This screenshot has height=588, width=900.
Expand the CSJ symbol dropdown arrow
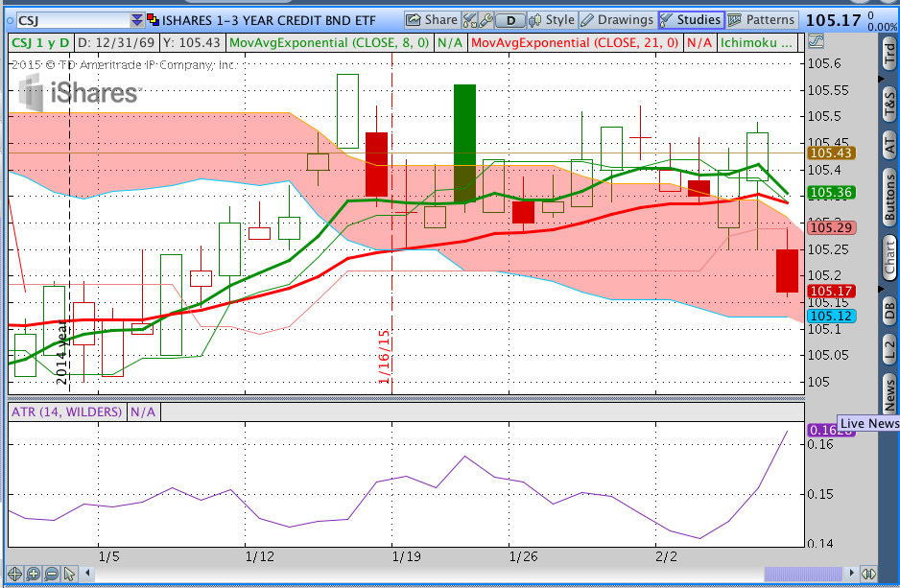pos(136,21)
